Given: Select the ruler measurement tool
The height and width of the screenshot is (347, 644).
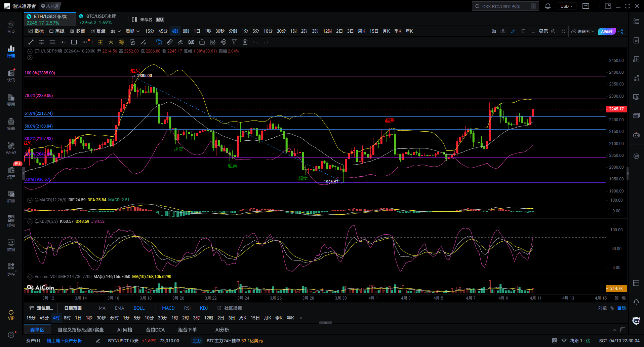Looking at the screenshot, I should click(170, 42).
